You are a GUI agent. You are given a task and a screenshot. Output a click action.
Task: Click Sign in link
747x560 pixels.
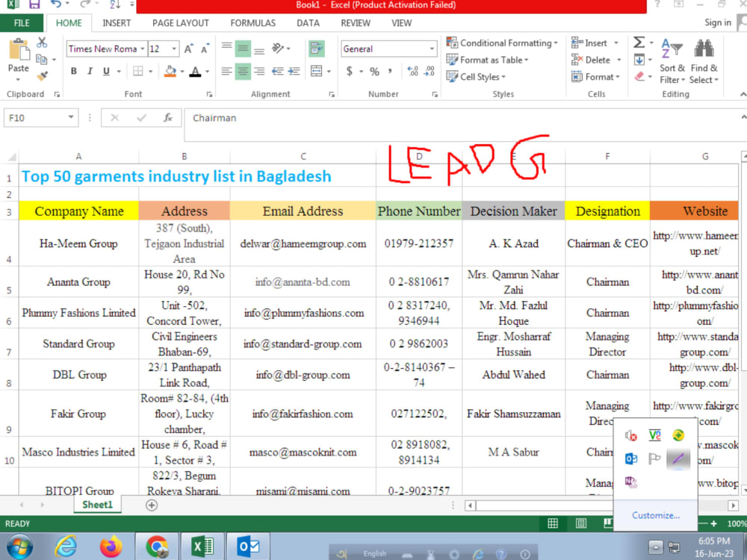point(717,22)
